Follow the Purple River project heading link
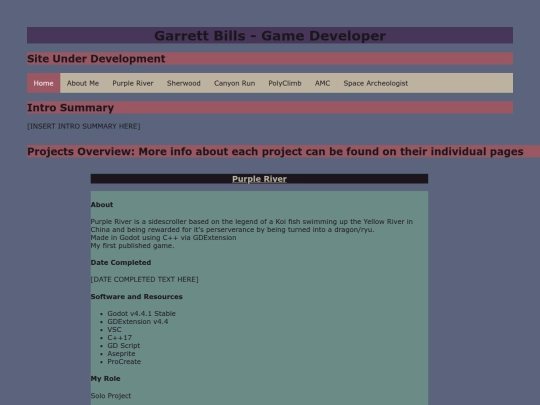Screen dimensions: 540x405 259,179
